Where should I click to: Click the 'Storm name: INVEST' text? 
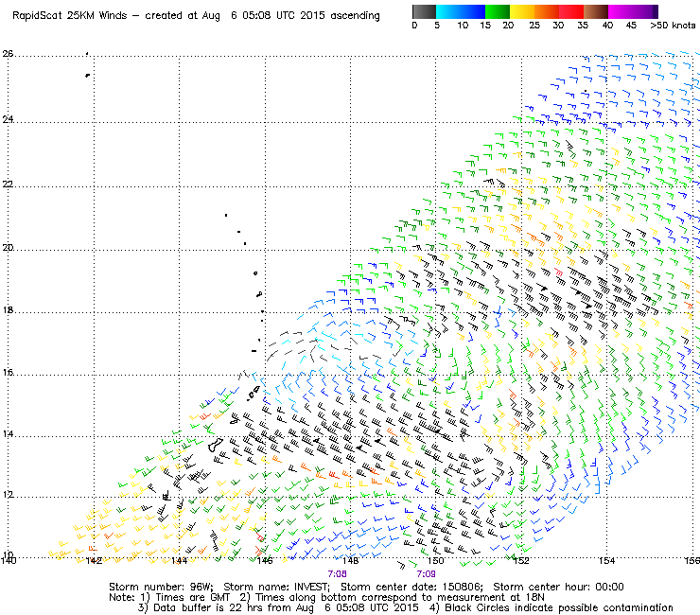[276, 587]
